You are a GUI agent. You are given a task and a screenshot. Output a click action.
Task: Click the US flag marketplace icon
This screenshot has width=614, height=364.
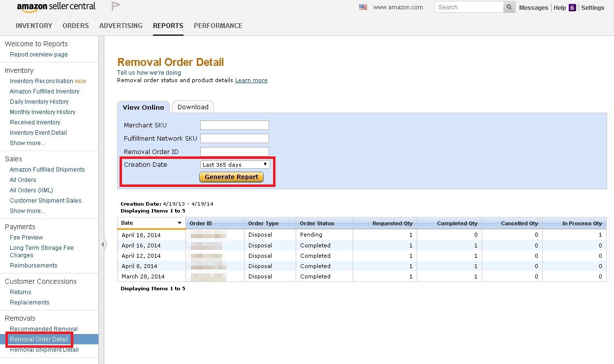363,7
